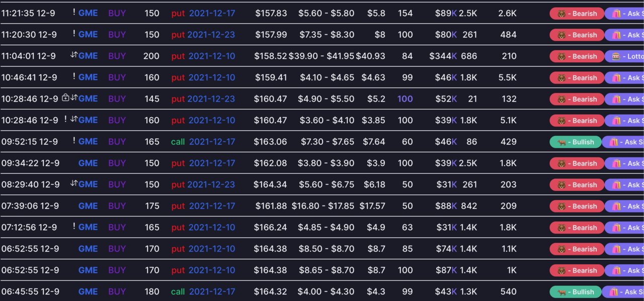Click the Lotto tag in the 11:04:01 row
This screenshot has height=301, width=644.
(624, 56)
